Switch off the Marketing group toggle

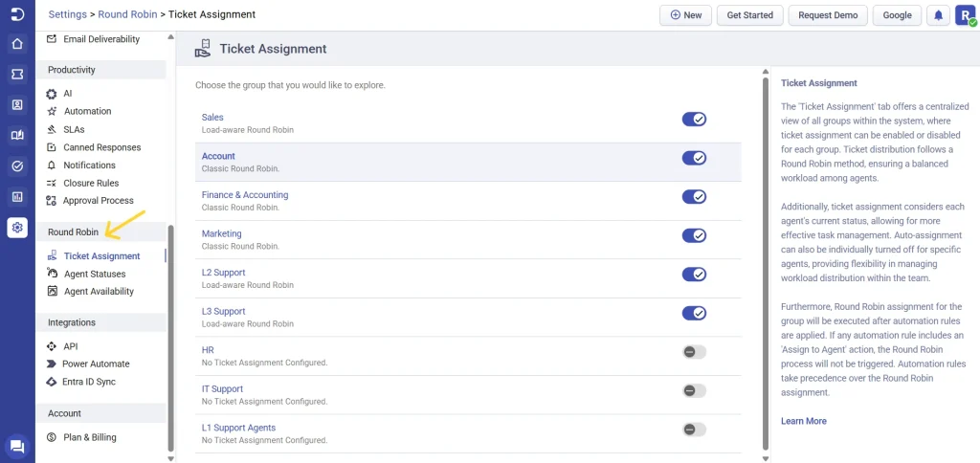[694, 235]
